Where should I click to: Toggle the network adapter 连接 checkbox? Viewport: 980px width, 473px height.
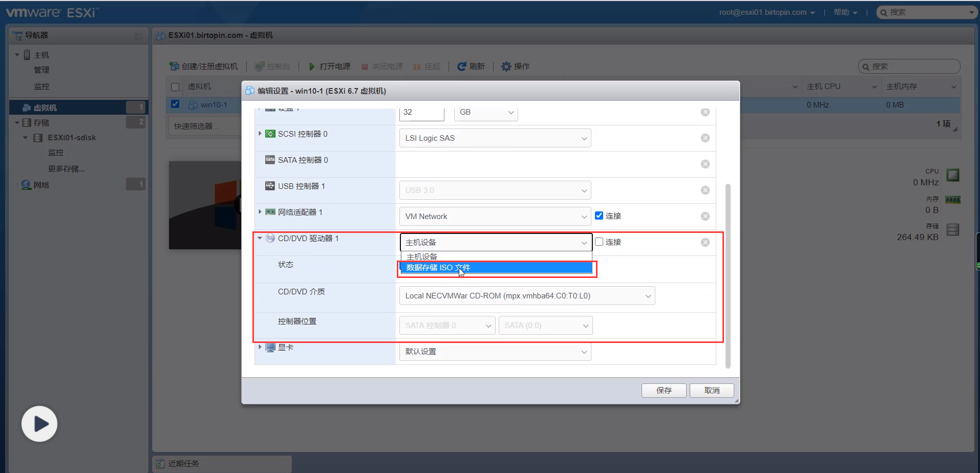[599, 216]
